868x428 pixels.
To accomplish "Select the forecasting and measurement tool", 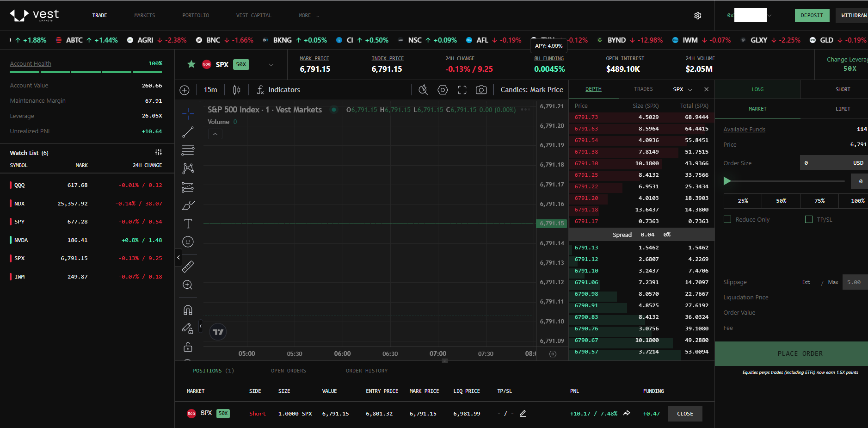I will tap(188, 187).
